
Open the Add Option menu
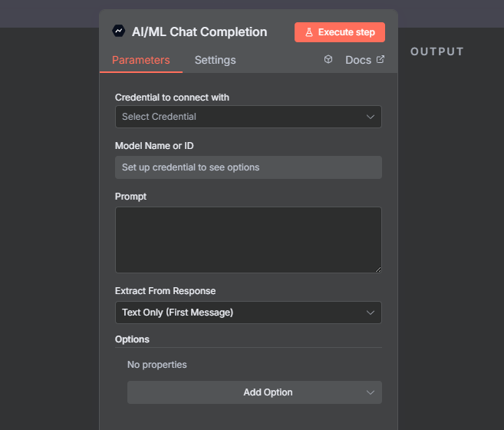click(254, 392)
